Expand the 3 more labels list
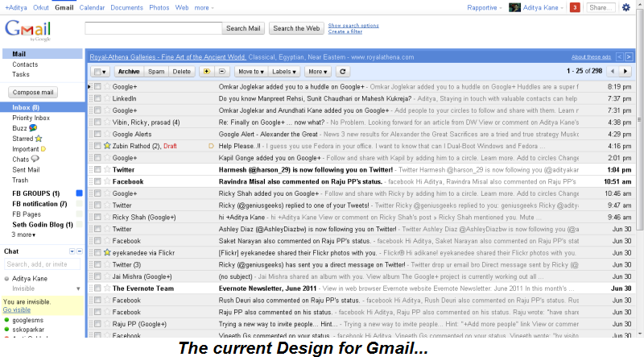Viewport: 644px width, 357px height. tap(23, 235)
